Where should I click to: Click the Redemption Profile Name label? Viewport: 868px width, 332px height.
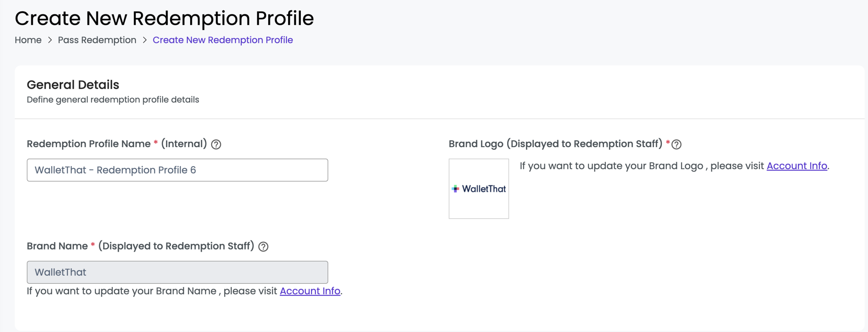[89, 144]
